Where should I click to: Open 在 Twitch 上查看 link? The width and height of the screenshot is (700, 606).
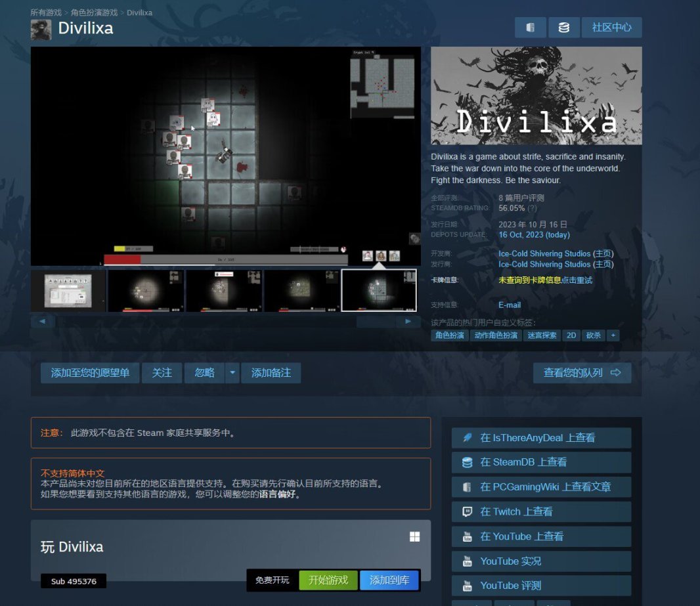click(x=542, y=512)
